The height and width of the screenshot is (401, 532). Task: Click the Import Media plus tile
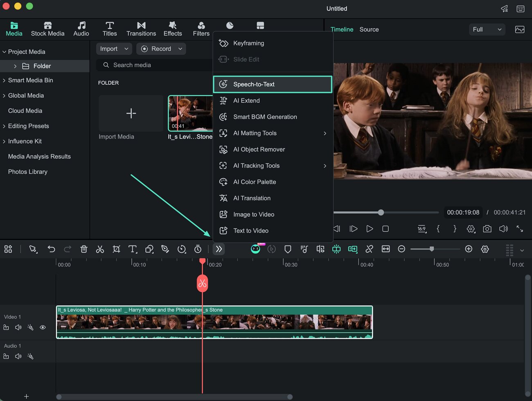point(131,113)
